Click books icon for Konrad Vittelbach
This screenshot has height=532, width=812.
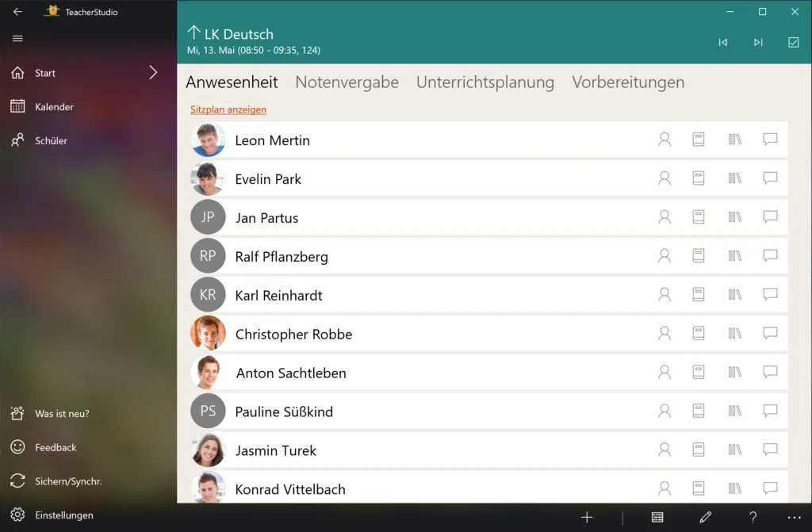[x=735, y=488]
